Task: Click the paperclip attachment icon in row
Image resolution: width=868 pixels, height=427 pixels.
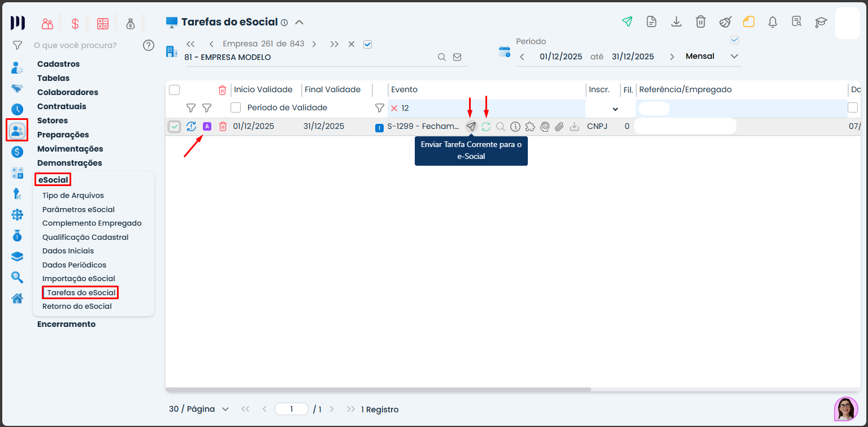Action: pyautogui.click(x=559, y=127)
